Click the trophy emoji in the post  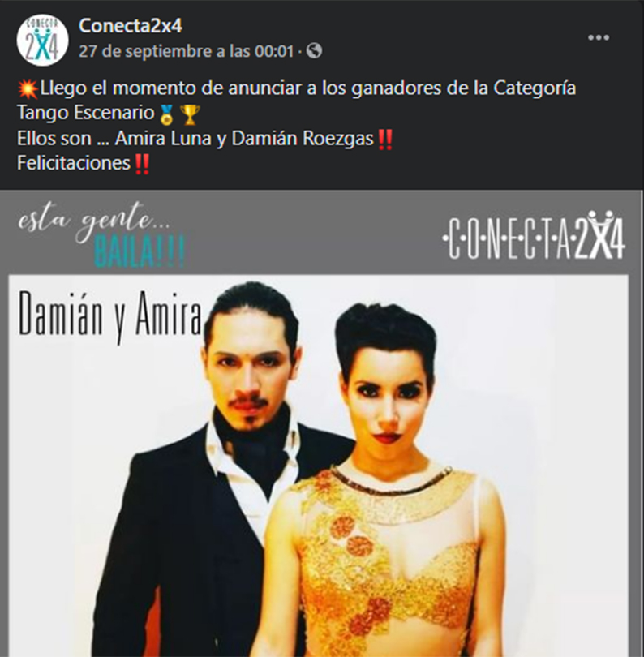(x=190, y=114)
